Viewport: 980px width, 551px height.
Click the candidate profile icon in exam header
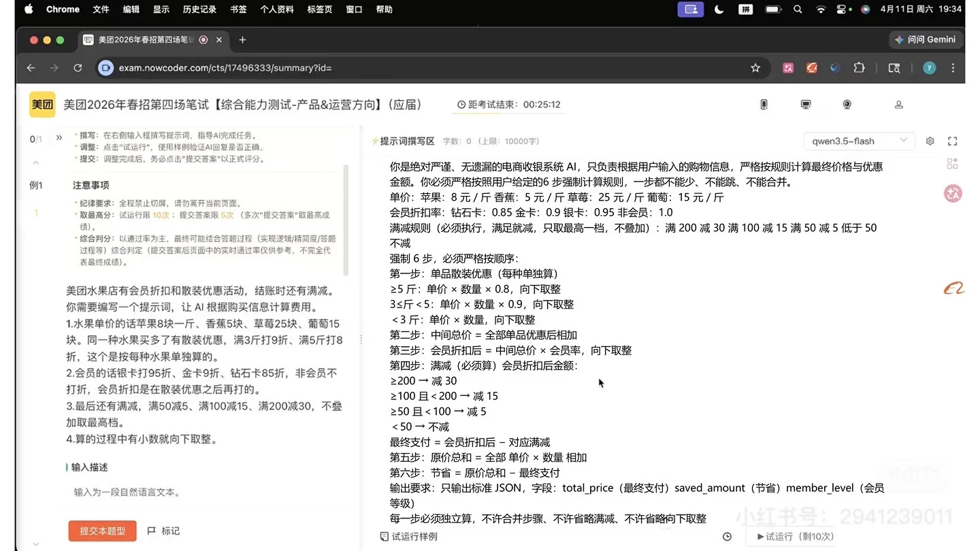[898, 104]
